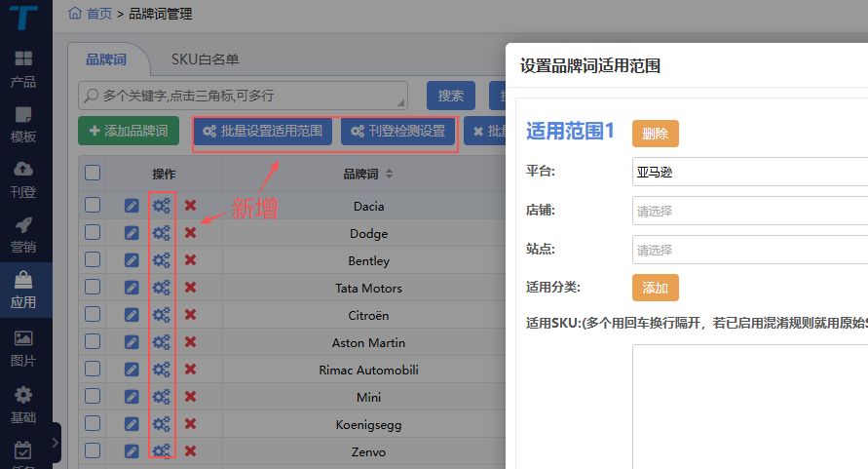Open 产品 in the left sidebar
Image resolution: width=868 pixels, height=469 pixels.
[x=23, y=68]
